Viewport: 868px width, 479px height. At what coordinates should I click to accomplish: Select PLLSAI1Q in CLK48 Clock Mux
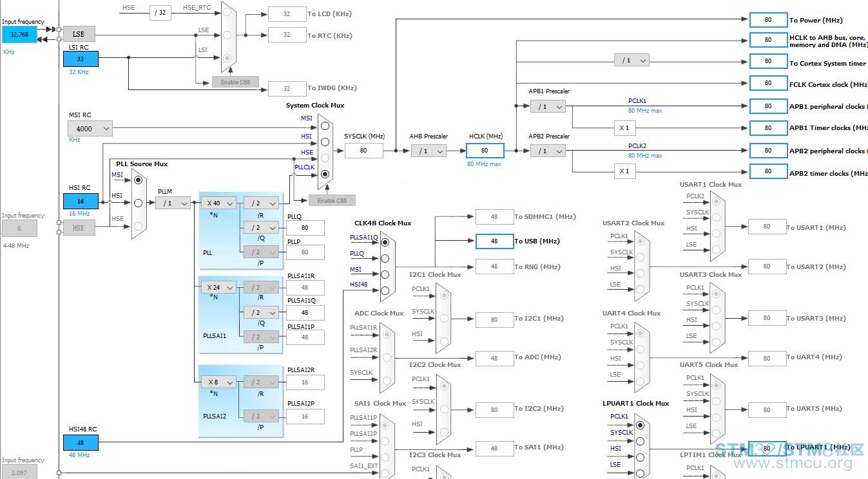tap(385, 242)
